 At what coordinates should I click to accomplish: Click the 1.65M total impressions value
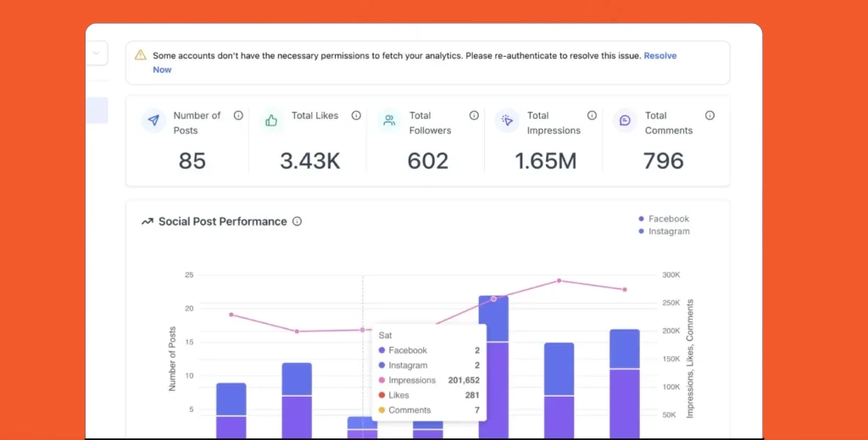pyautogui.click(x=546, y=161)
